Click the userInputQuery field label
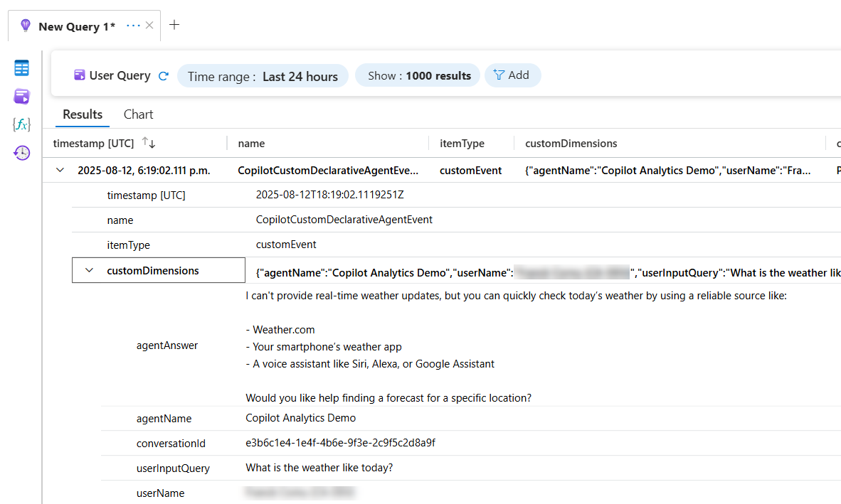Screen dimensions: 841x504 [x=173, y=468]
